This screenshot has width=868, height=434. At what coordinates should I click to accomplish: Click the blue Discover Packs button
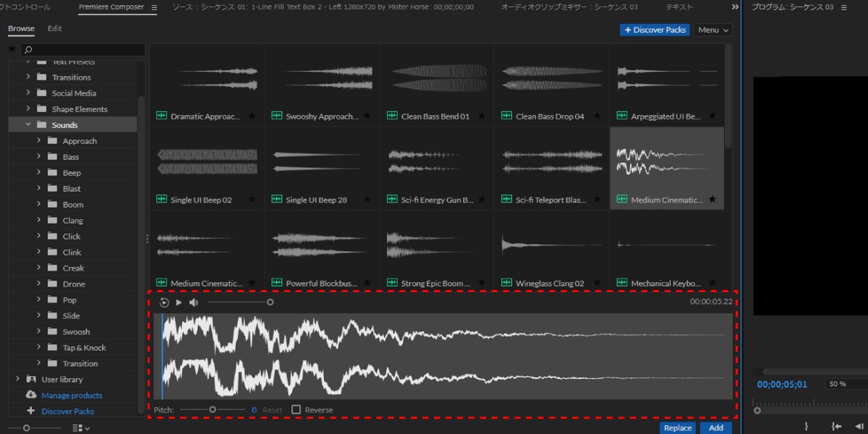click(x=655, y=30)
